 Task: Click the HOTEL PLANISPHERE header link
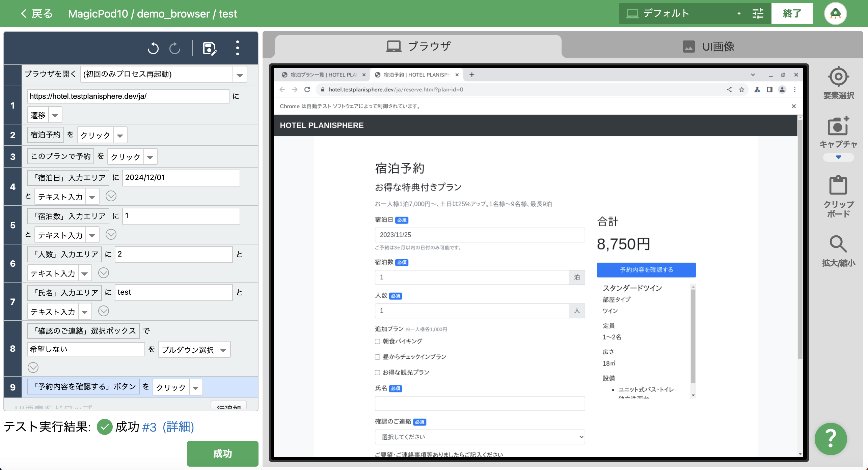point(322,125)
